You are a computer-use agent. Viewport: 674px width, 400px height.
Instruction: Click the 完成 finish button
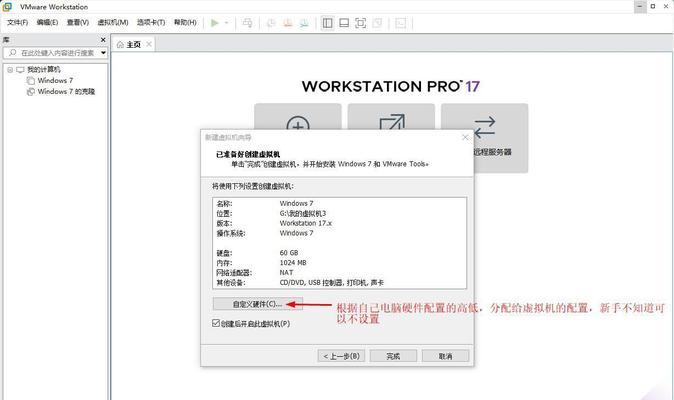click(393, 356)
